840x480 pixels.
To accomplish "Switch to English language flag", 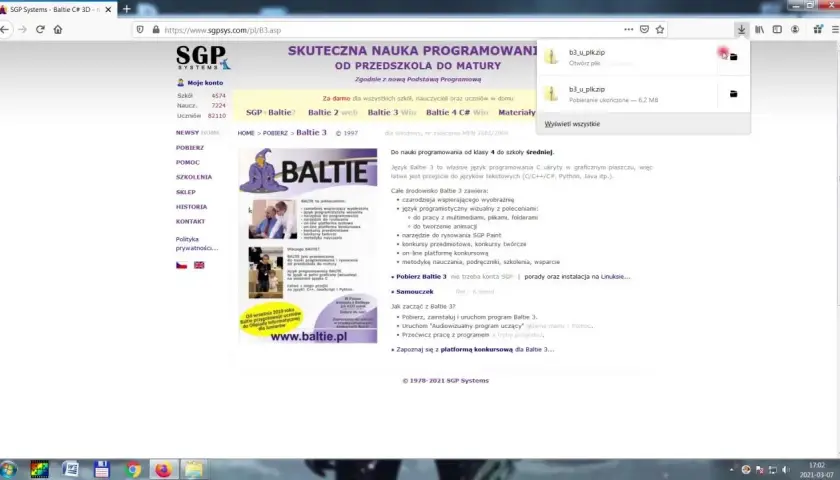I will click(x=199, y=265).
